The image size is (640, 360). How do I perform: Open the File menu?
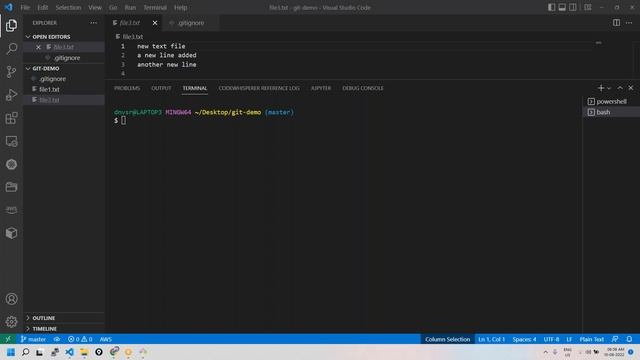25,7
